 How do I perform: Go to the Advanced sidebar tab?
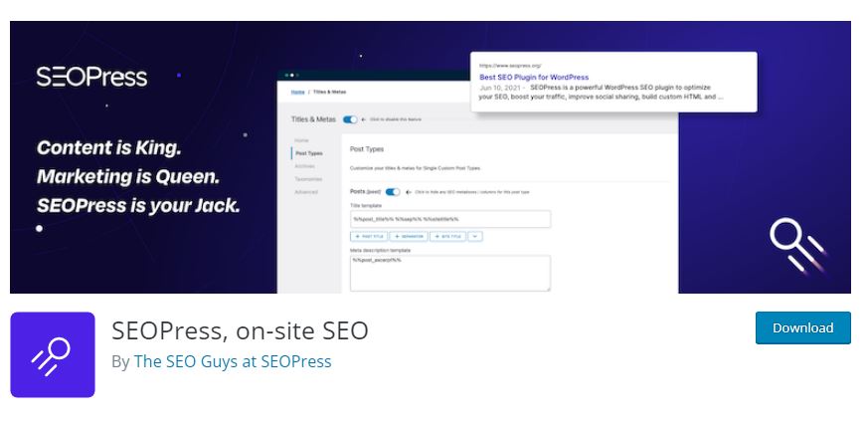click(x=307, y=192)
